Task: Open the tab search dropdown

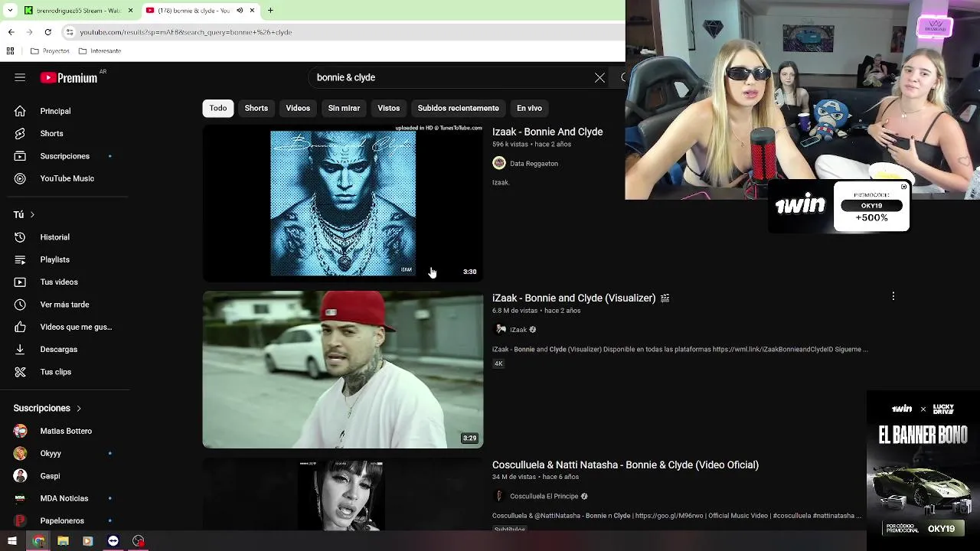Action: coord(10,10)
